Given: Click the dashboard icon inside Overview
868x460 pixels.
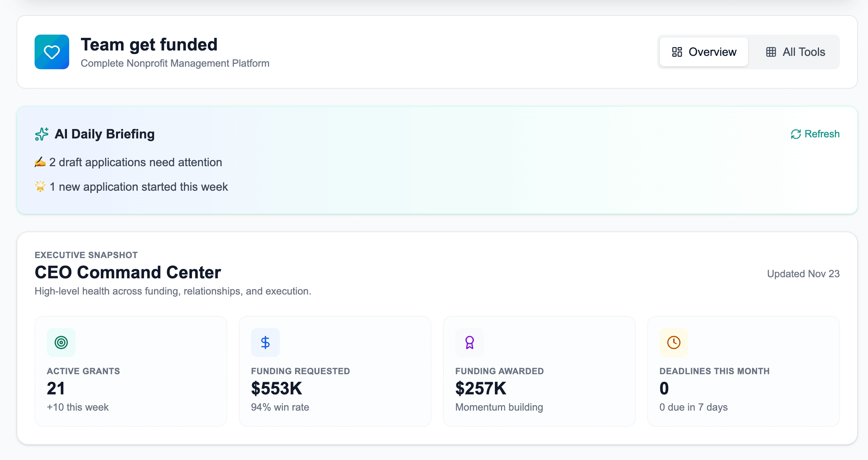Looking at the screenshot, I should click(677, 52).
